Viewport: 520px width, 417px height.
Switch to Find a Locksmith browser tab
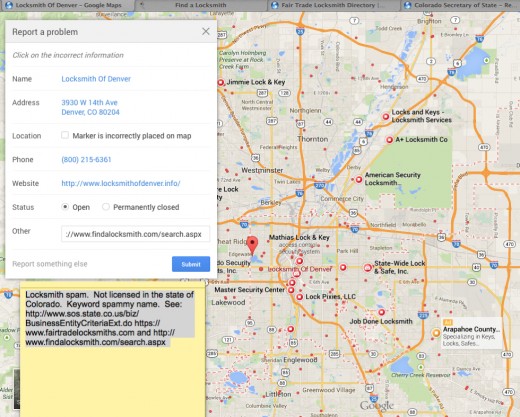(200, 5)
